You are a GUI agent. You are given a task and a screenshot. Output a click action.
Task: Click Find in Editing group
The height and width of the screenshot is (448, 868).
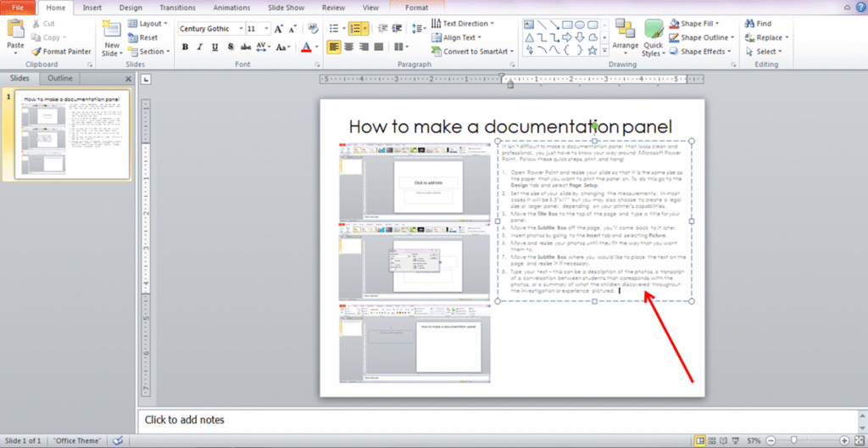(759, 23)
